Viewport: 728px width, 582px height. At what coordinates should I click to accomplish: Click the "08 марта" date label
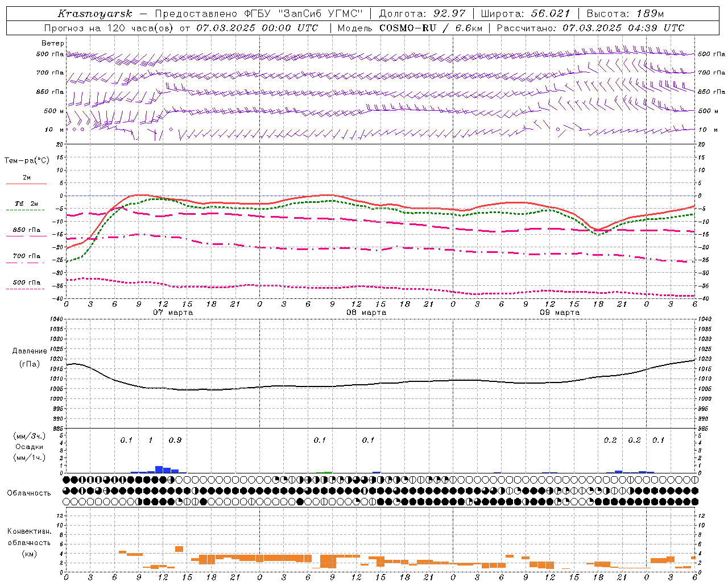click(x=366, y=313)
